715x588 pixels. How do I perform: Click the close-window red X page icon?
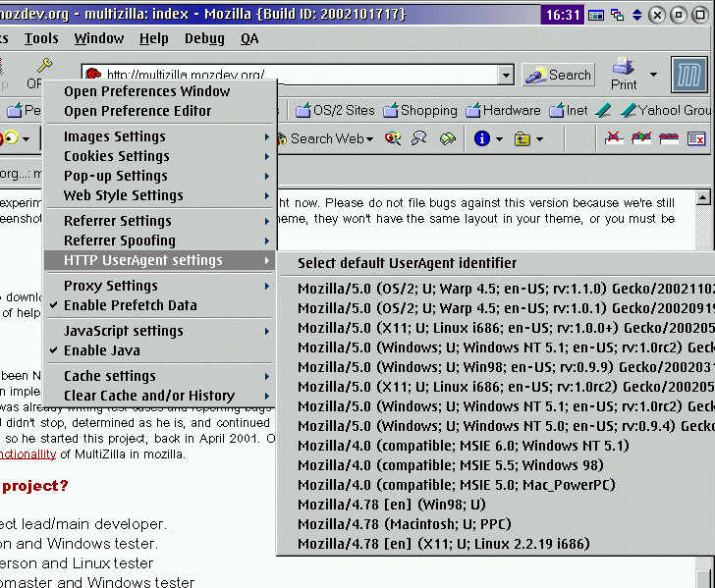pos(696,138)
